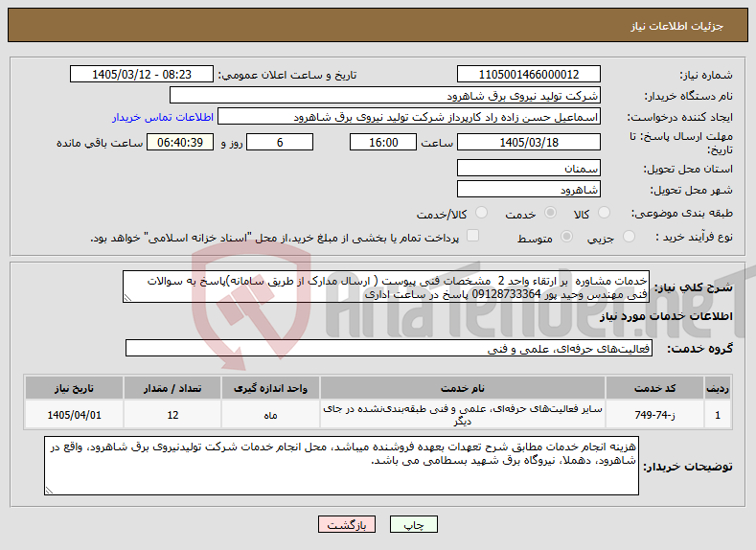Click the کد خدمت column header
This screenshot has height=550, width=756.
tap(654, 388)
